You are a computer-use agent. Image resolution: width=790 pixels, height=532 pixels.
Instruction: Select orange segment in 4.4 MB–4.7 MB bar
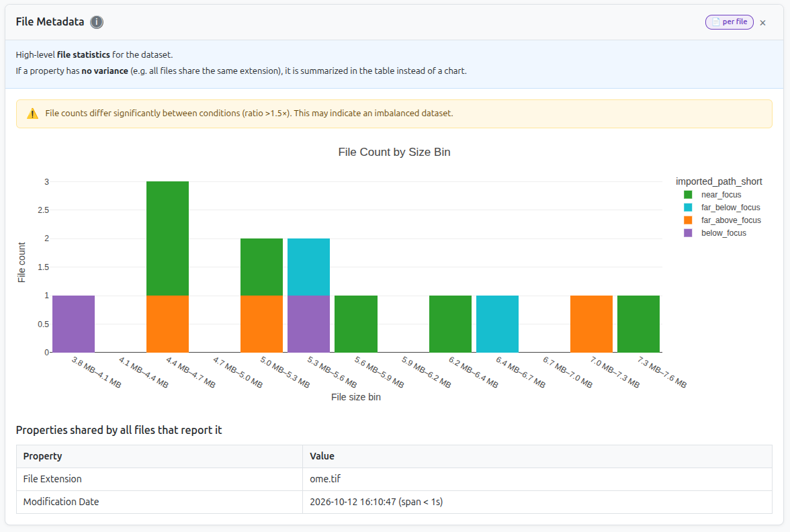[167, 324]
